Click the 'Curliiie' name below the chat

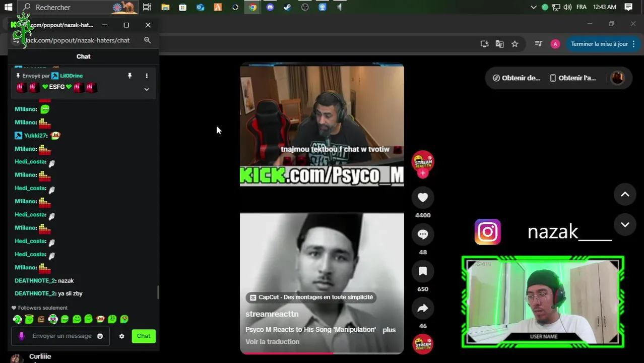tap(40, 356)
